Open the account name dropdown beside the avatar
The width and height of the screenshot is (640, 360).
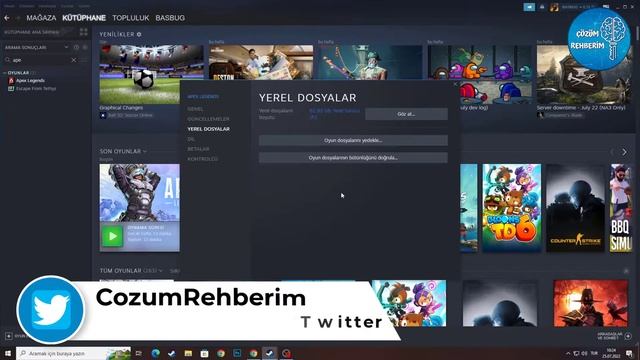(x=578, y=7)
